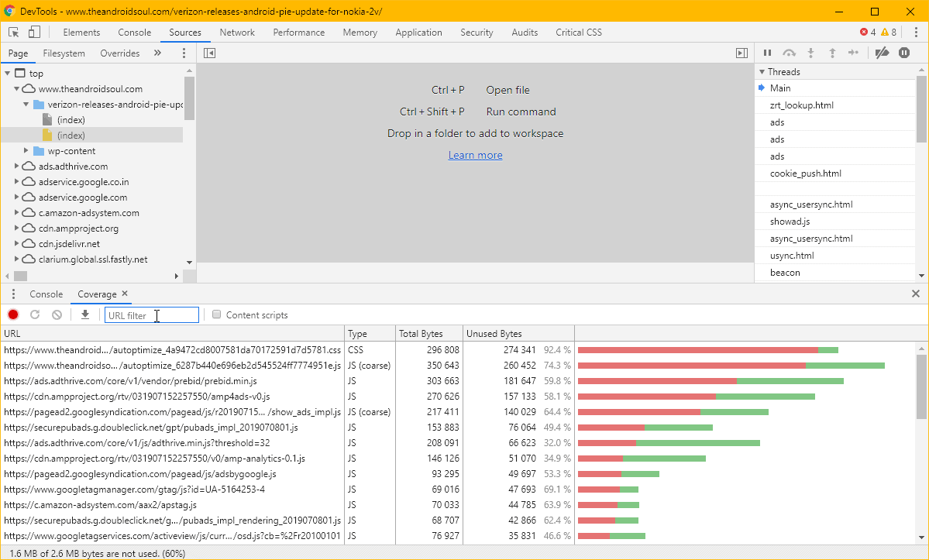Toggle Deactivate breakpoints
Image resolution: width=929 pixels, height=560 pixels.
pos(882,53)
